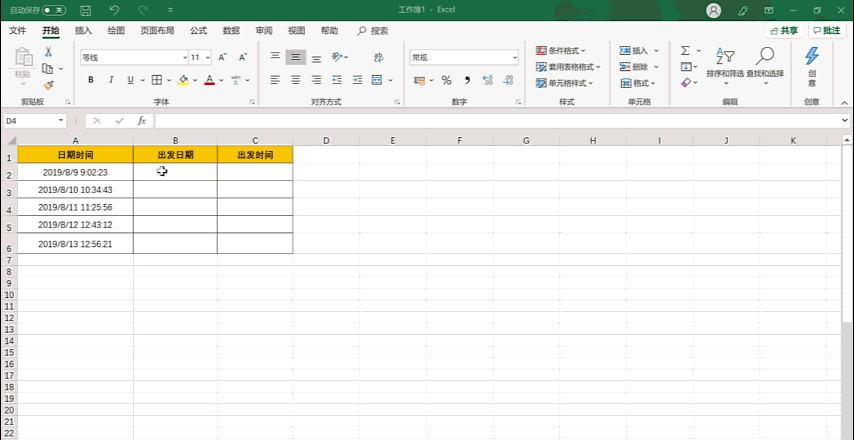This screenshot has width=854, height=440.
Task: Open the font name dropdown
Action: tap(185, 57)
